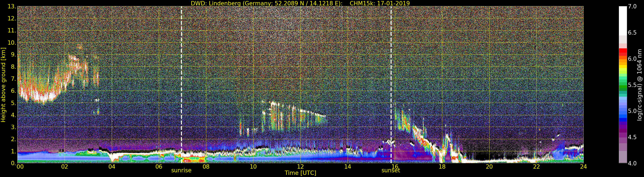Click height axis tick "9."

(13, 55)
